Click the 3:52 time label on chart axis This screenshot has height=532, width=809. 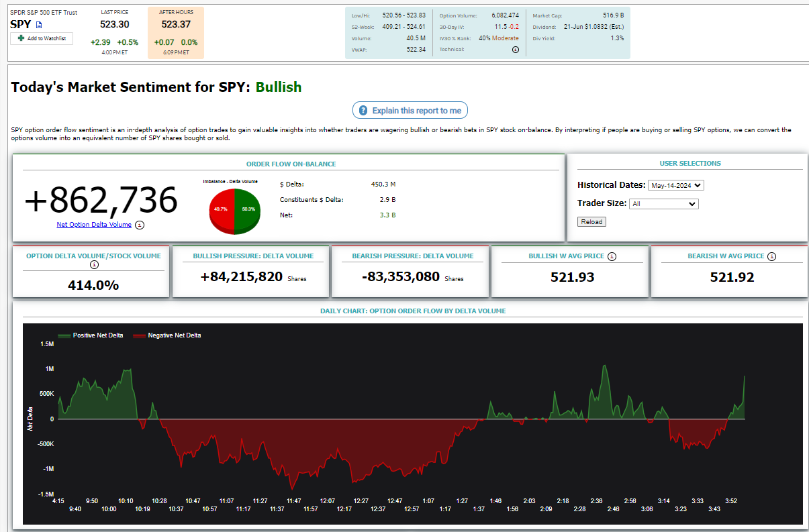[731, 501]
